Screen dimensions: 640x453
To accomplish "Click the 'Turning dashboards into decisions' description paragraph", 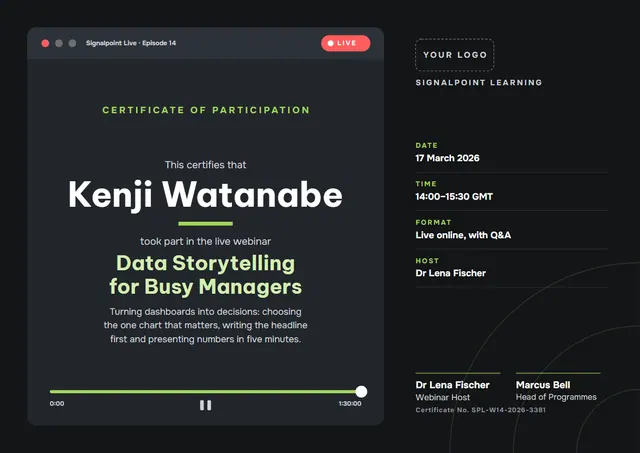I will [205, 325].
